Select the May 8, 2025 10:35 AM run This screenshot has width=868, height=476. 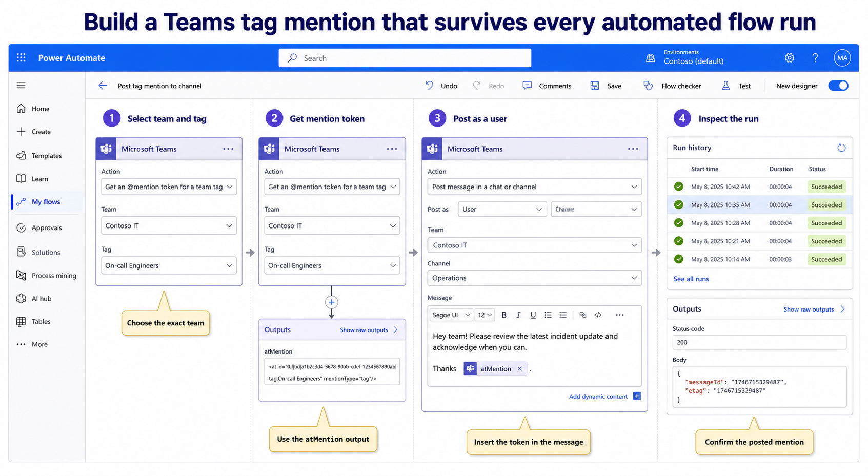coord(759,205)
